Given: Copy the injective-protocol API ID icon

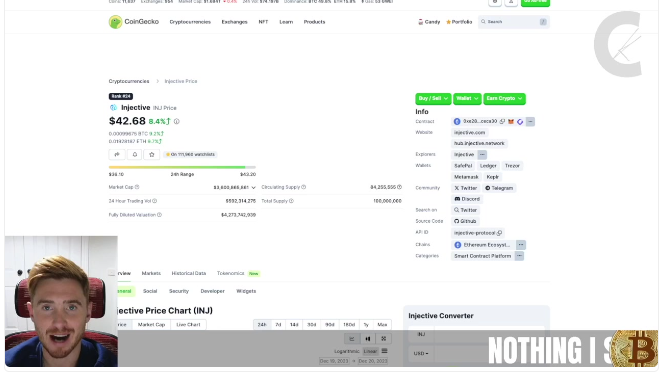Looking at the screenshot, I should [x=499, y=233].
